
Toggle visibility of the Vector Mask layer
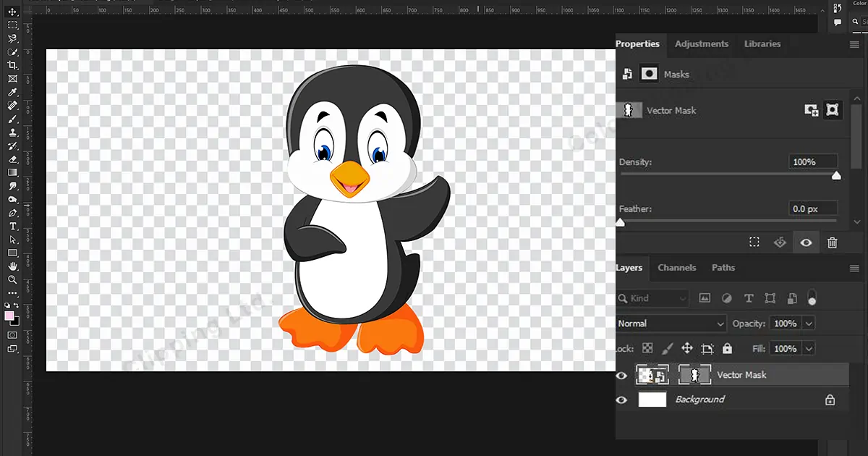point(622,375)
